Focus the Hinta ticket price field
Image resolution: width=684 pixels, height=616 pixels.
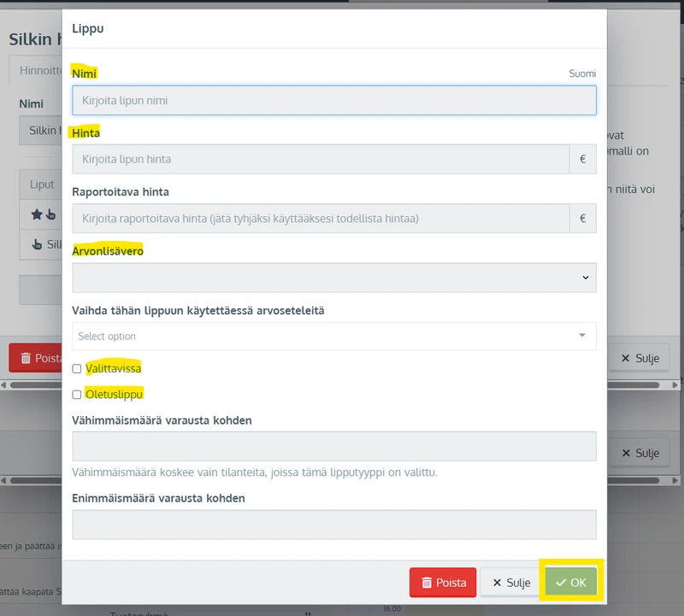tap(321, 159)
